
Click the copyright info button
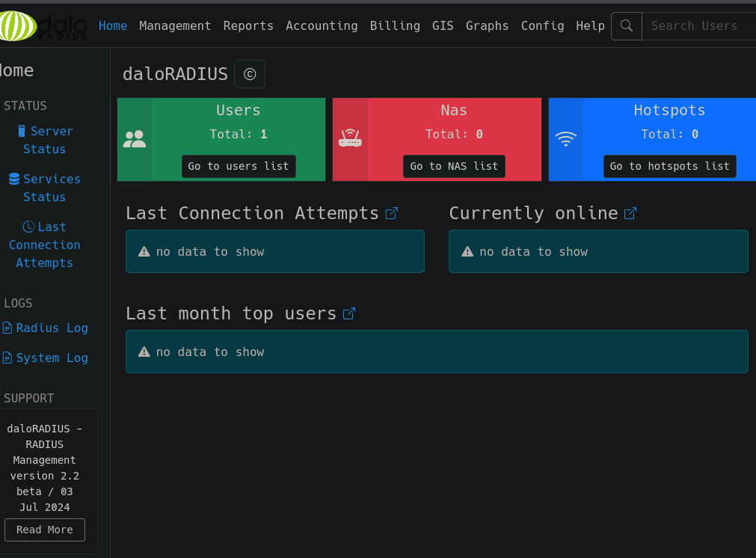[250, 74]
